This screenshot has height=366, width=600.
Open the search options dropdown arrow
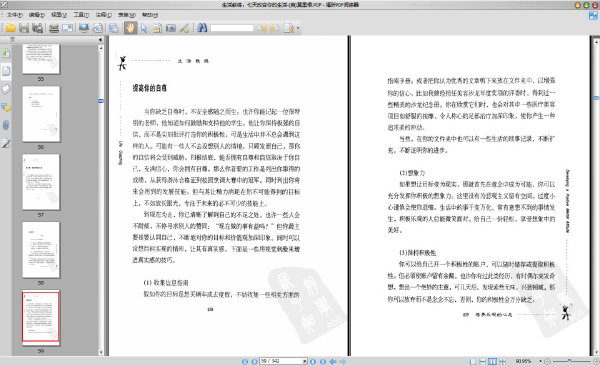[x=298, y=28]
